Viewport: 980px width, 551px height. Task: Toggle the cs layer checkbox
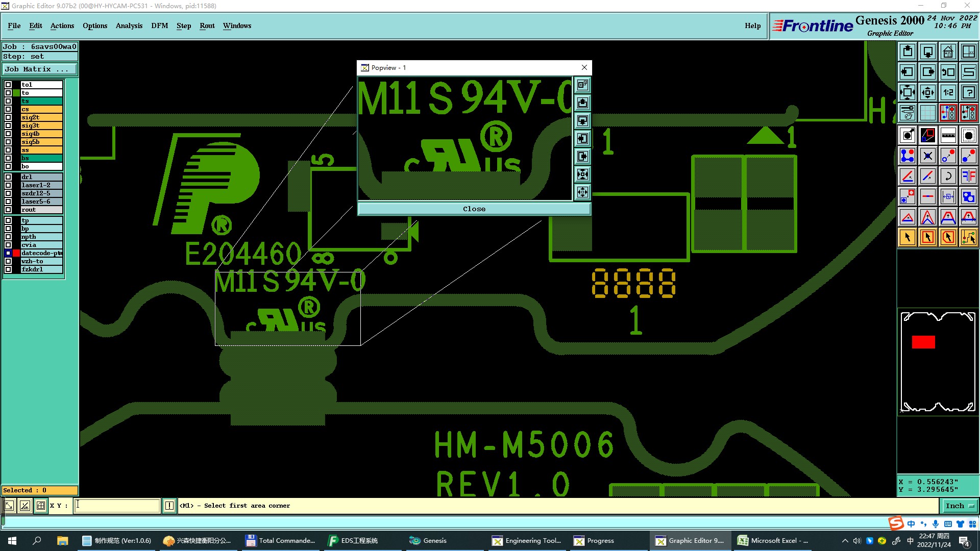tap(8, 109)
